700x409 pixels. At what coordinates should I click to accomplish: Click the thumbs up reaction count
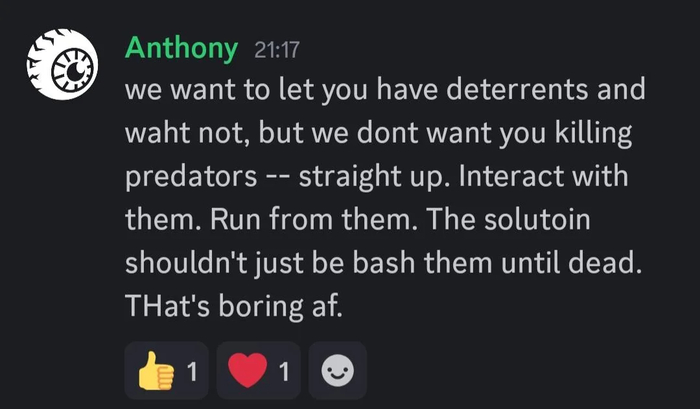click(x=191, y=371)
